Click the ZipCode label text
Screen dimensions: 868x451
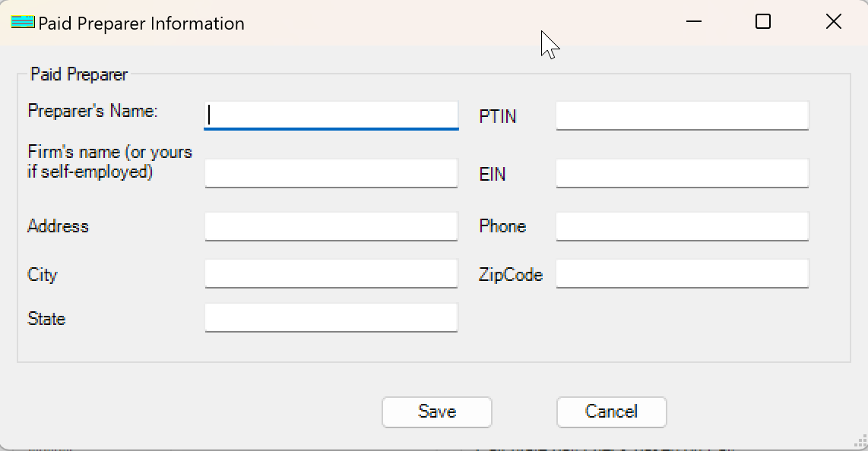[511, 275]
